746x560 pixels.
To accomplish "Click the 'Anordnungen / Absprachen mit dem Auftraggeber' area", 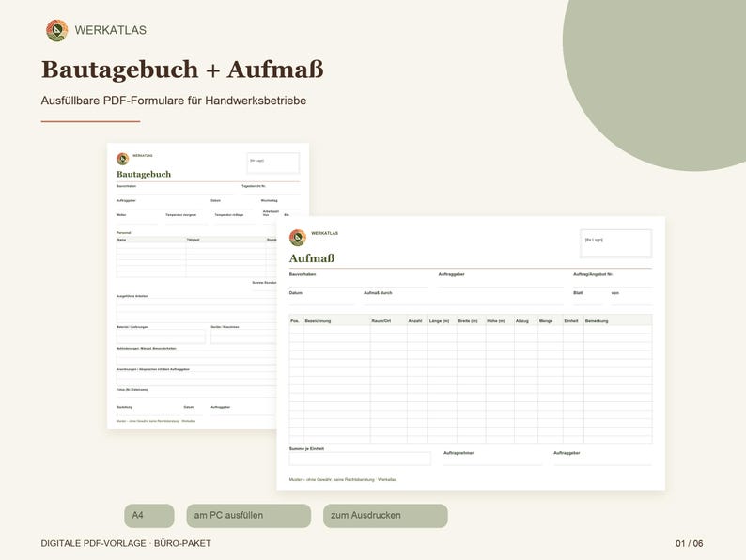I will click(196, 379).
